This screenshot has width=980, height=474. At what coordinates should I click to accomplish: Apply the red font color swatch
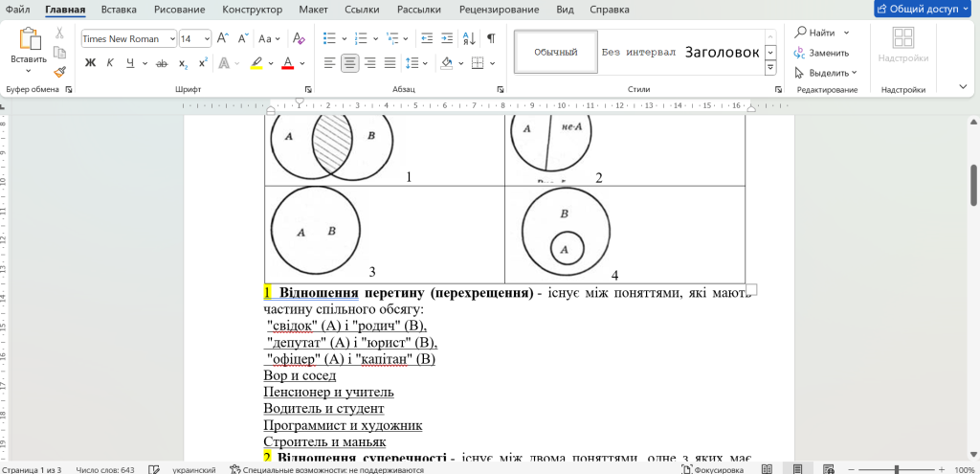286,64
